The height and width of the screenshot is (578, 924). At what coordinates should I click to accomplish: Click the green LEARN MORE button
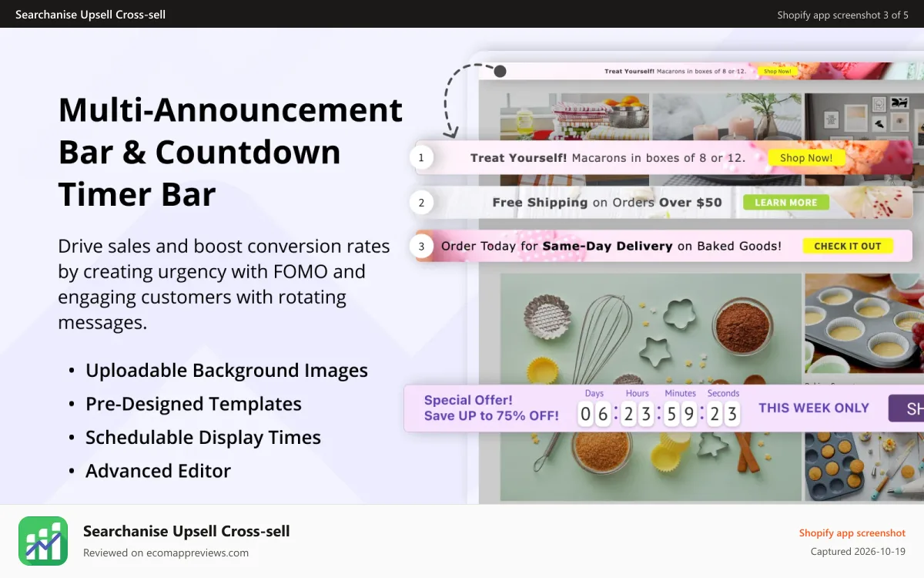tap(786, 203)
